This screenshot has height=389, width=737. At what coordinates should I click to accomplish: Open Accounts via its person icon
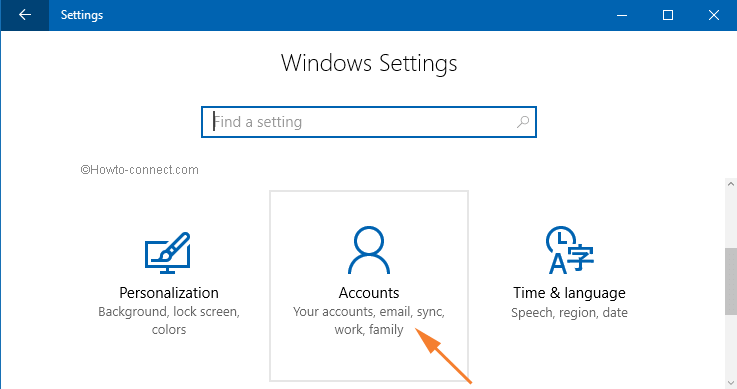[x=369, y=250]
